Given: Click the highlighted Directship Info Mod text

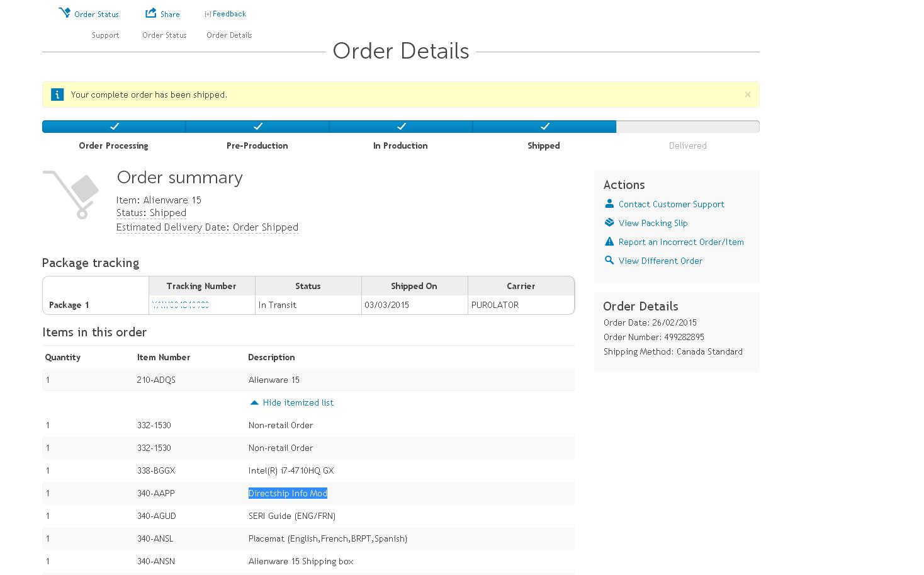Looking at the screenshot, I should pyautogui.click(x=288, y=493).
